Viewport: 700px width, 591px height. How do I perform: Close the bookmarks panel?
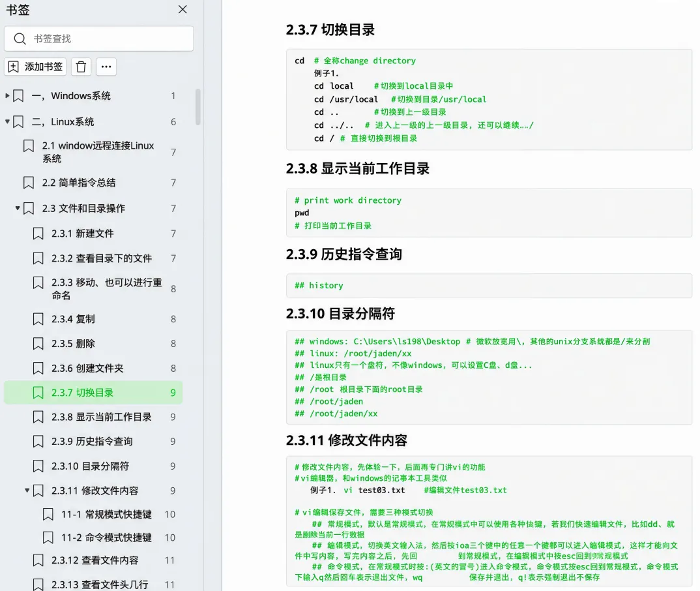click(182, 9)
